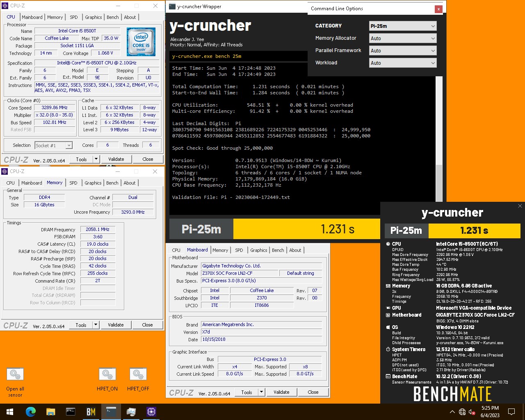525x420 pixels.
Task: Open the 'Open all sensor' desktop shortcut
Action: (x=15, y=382)
